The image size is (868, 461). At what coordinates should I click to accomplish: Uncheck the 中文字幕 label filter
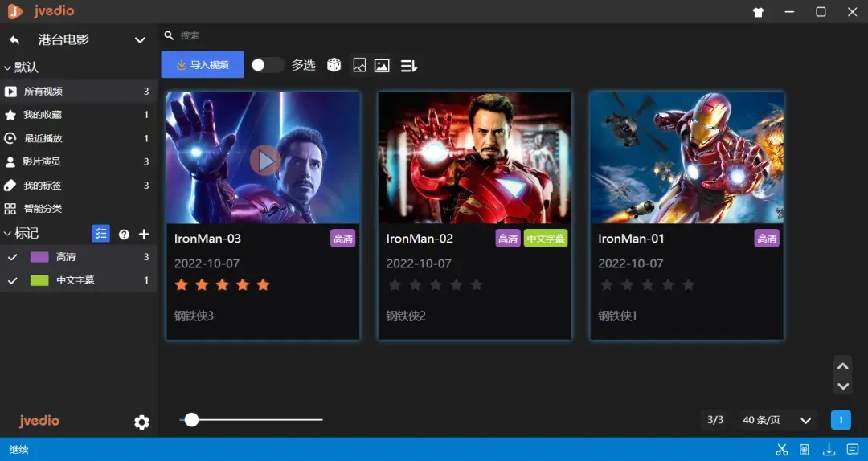pyautogui.click(x=13, y=280)
